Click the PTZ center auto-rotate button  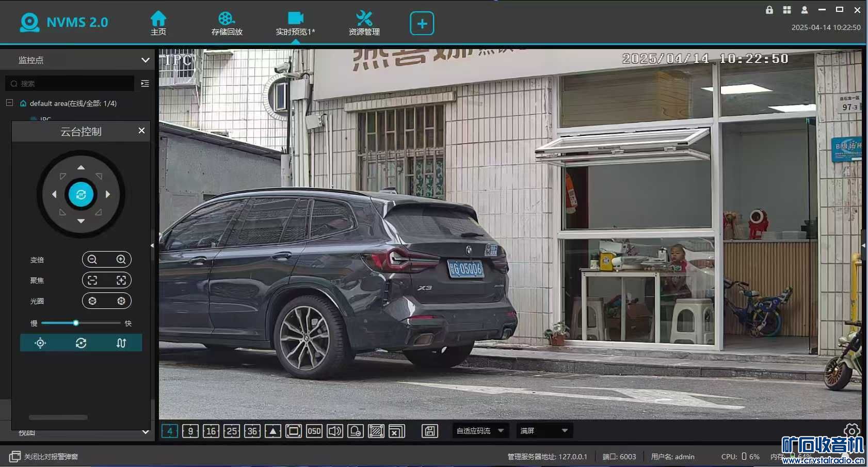point(81,194)
